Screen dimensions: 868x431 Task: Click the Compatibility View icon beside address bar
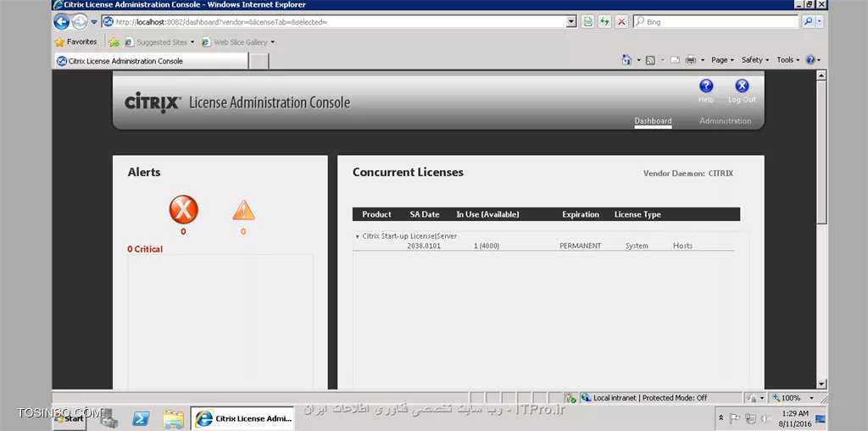pyautogui.click(x=588, y=21)
